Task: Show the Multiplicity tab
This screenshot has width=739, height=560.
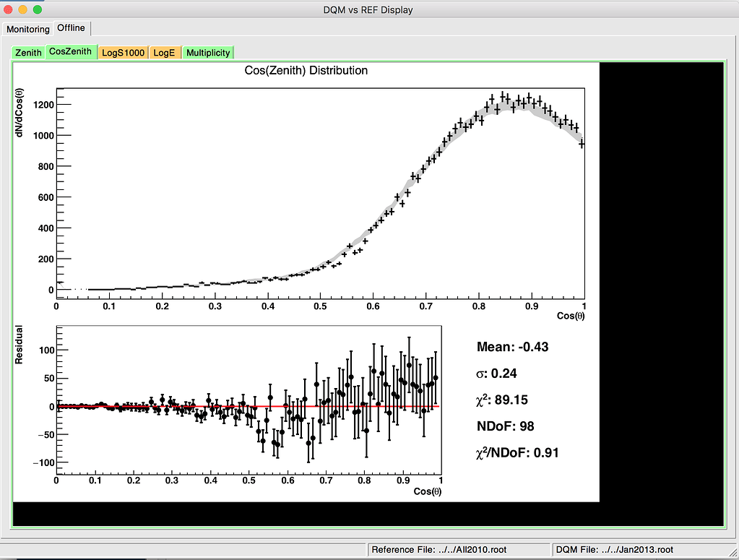Action: tap(208, 52)
